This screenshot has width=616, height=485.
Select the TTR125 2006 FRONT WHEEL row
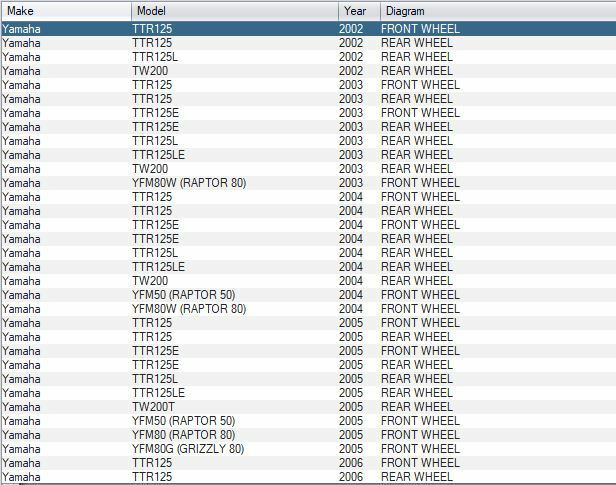pyautogui.click(x=309, y=463)
